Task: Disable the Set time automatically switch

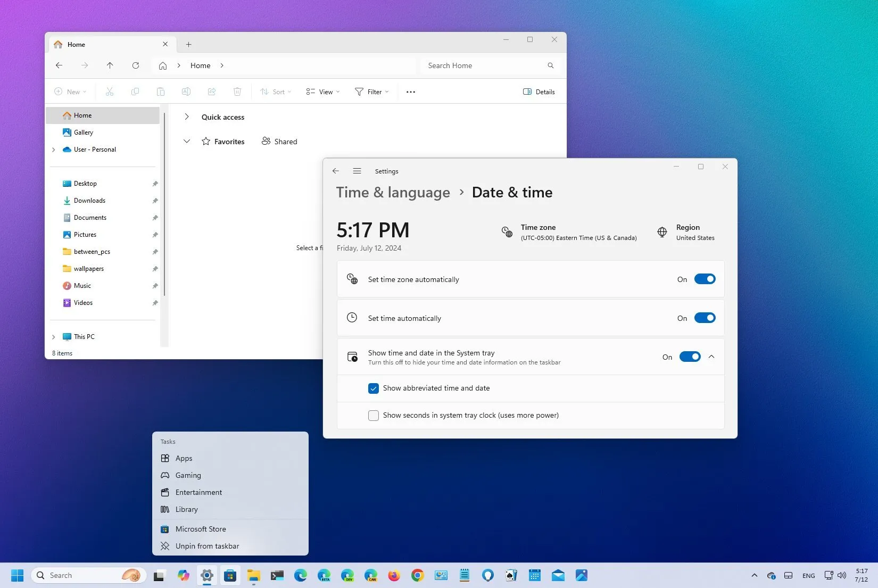Action: 705,318
